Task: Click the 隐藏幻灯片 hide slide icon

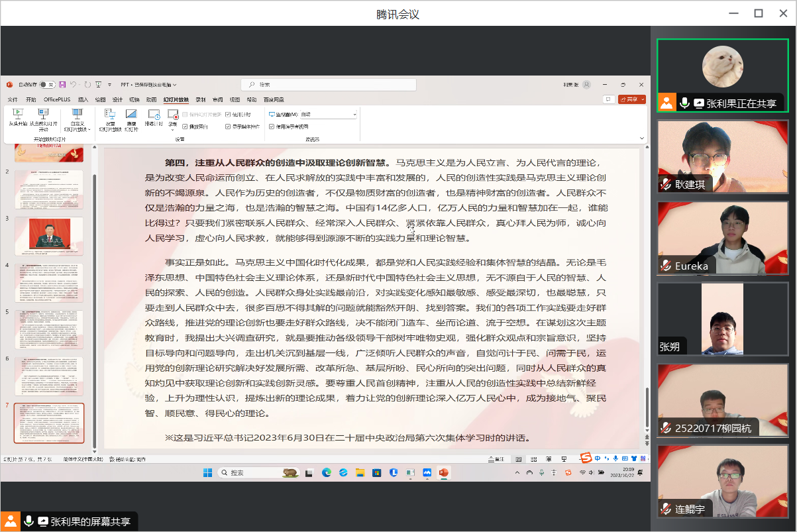Action: pyautogui.click(x=131, y=115)
